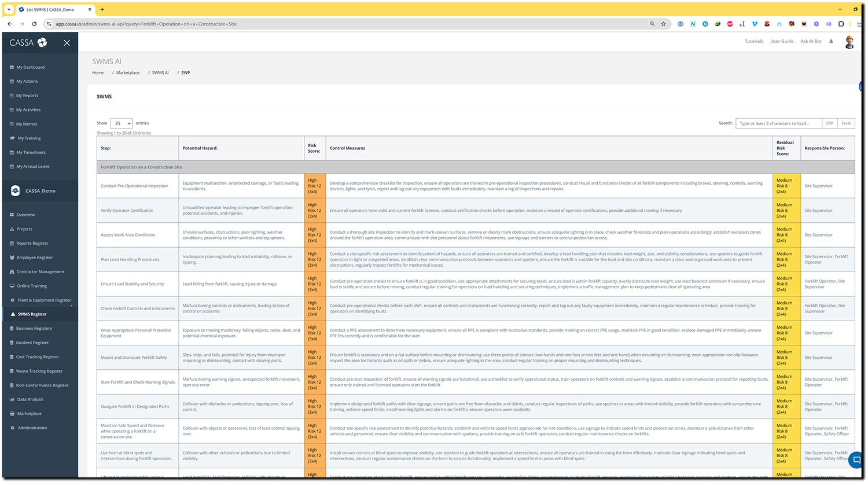Open Data Analysis in the sidebar

point(30,399)
